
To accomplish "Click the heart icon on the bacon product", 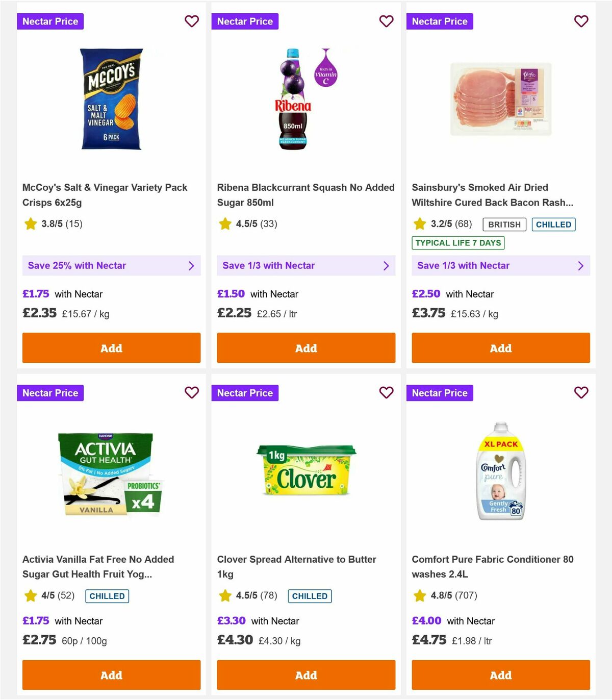I will (581, 21).
